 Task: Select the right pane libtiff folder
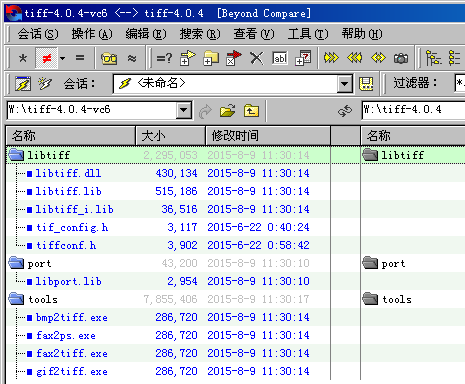(x=394, y=155)
